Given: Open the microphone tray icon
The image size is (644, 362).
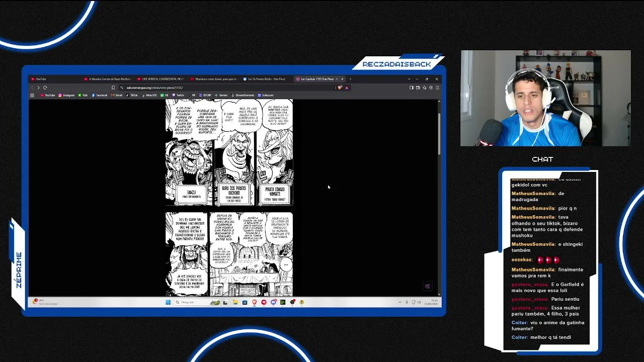Looking at the screenshot, I should click(x=407, y=302).
